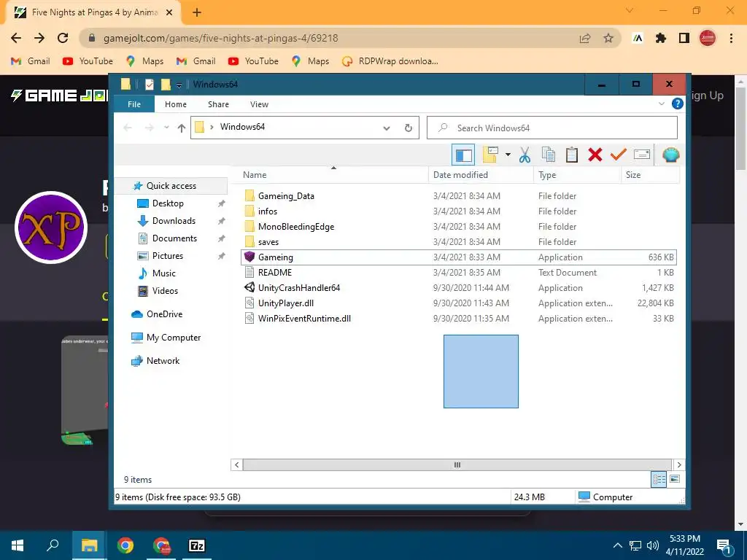Open the blue Help question mark icon
The width and height of the screenshot is (747, 560).
pyautogui.click(x=678, y=104)
